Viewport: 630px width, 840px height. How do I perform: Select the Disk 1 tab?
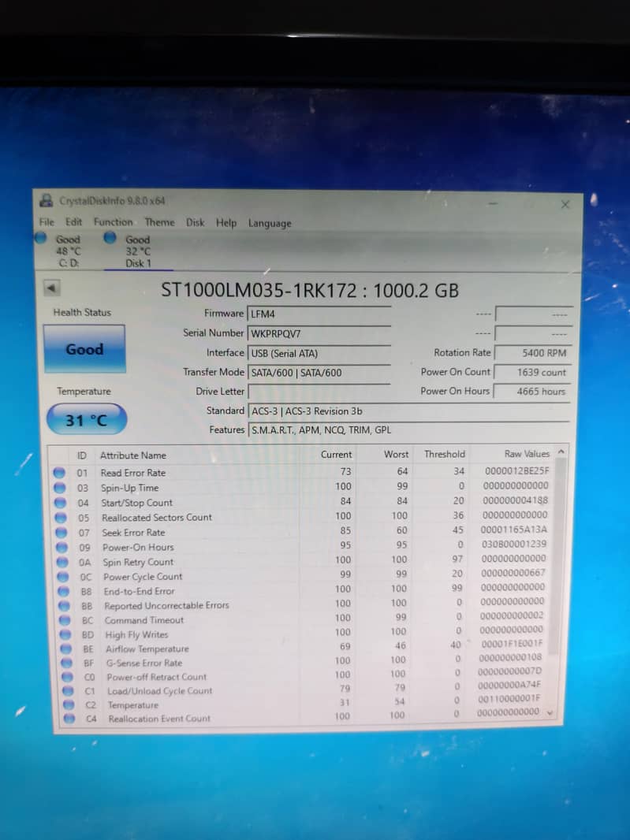138,251
